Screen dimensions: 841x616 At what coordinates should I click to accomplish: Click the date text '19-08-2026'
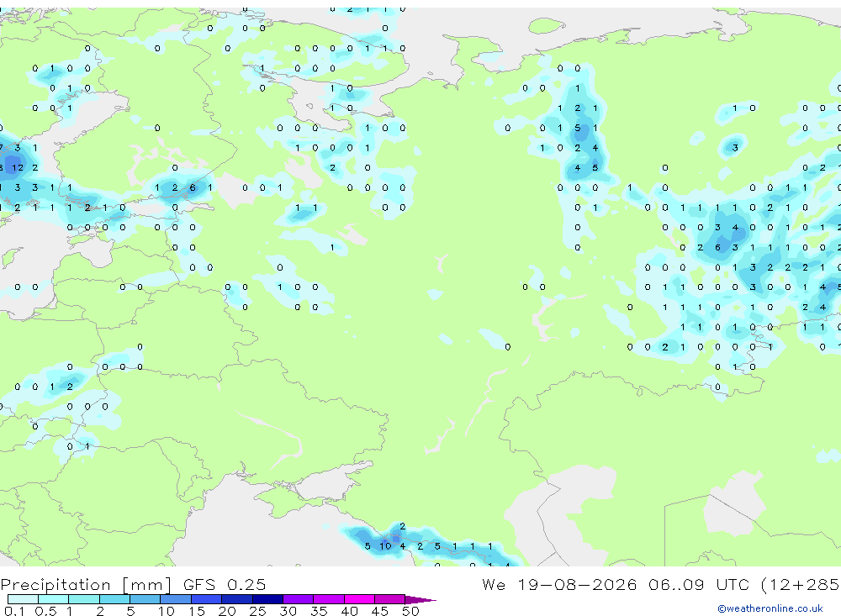coord(577,584)
